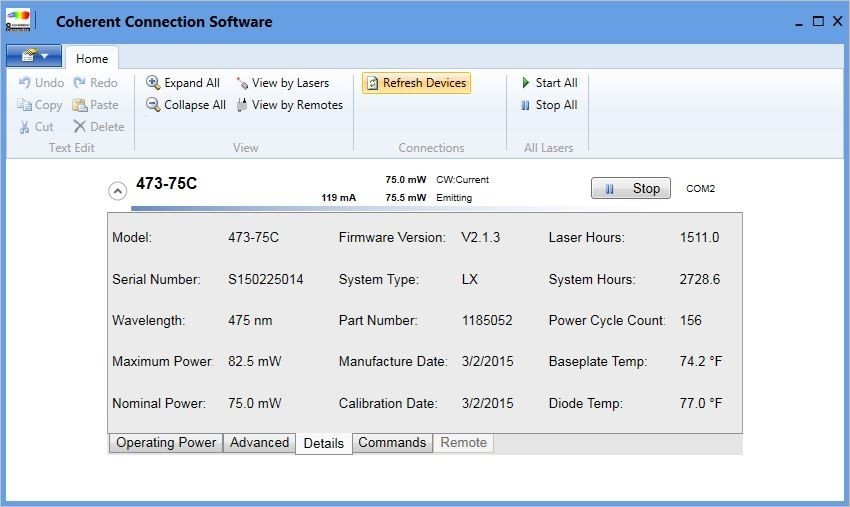850x507 pixels.
Task: Click firmware version V2.1.3
Action: (481, 238)
